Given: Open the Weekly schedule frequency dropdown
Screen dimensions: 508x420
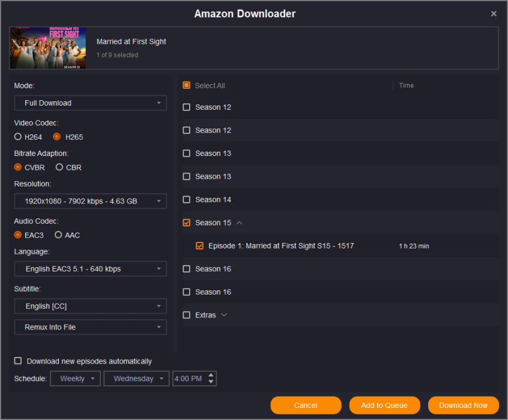Looking at the screenshot, I should pos(75,379).
